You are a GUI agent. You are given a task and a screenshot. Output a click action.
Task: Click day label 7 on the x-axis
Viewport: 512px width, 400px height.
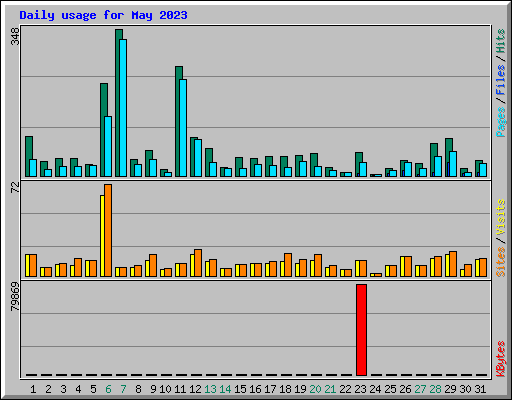point(123,389)
